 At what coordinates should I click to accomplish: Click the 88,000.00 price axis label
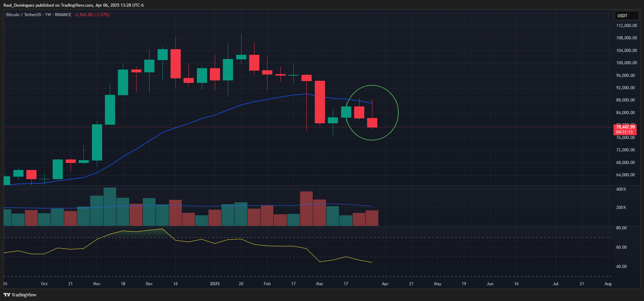625,100
